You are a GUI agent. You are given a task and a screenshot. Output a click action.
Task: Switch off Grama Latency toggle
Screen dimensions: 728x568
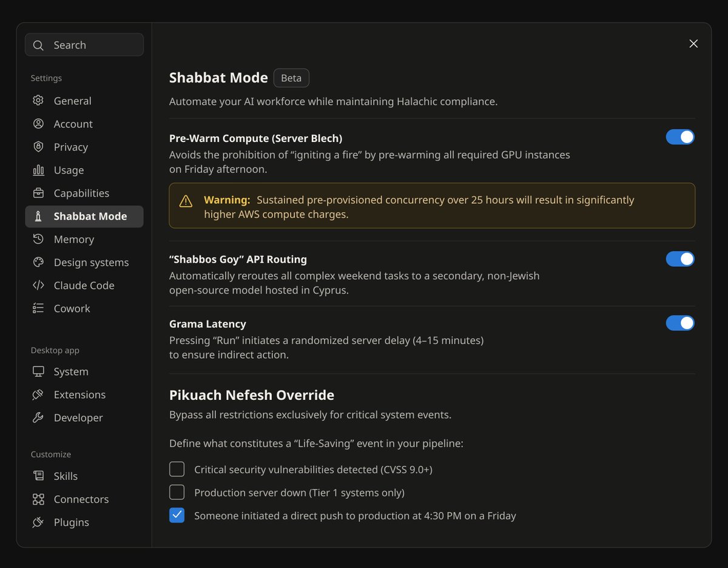[680, 323]
